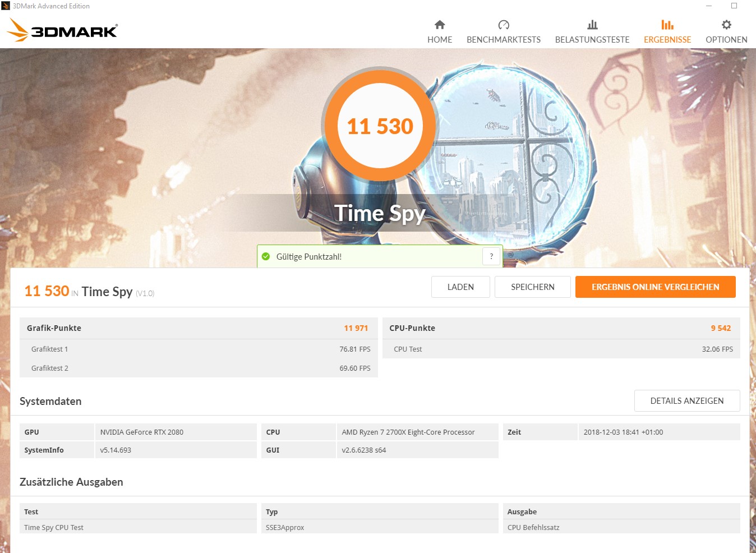Viewport: 756px width, 553px height.
Task: Click the 3DMark logo
Action: [62, 31]
